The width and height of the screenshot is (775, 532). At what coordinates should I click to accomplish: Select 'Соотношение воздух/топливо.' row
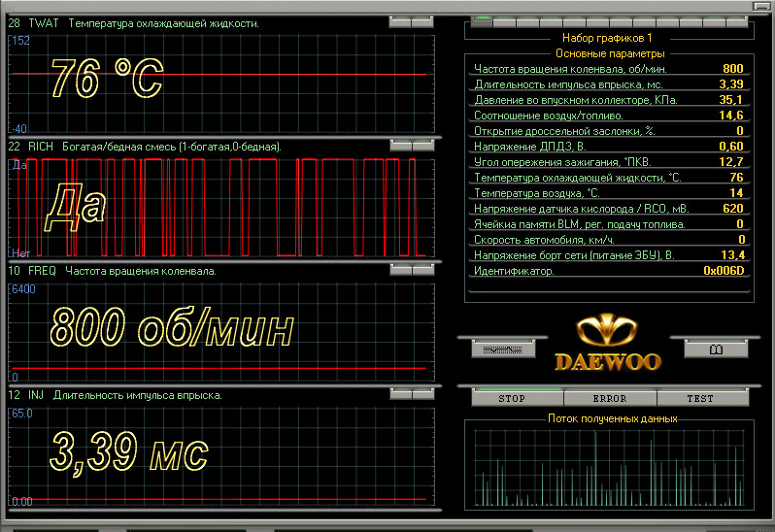click(609, 116)
